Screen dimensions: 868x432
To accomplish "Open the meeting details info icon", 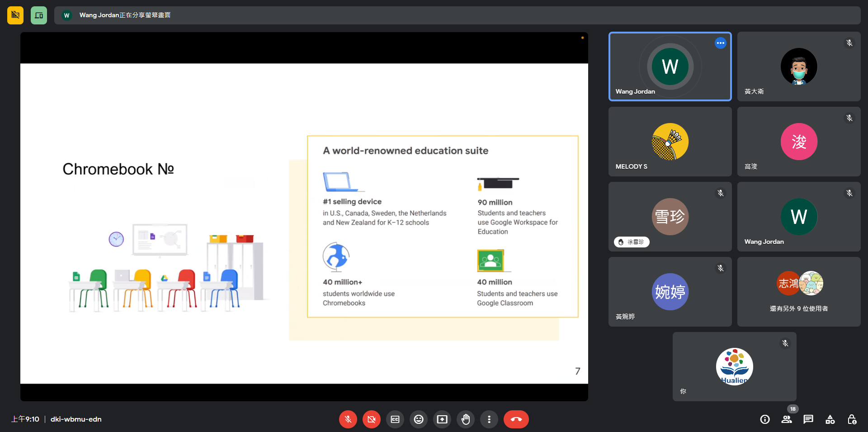I will click(765, 419).
